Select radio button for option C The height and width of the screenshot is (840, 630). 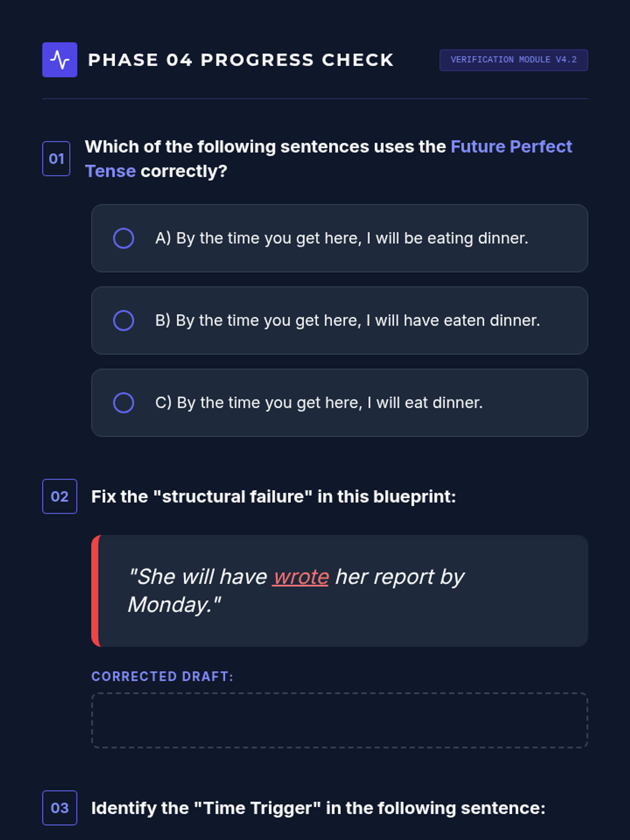coord(123,403)
